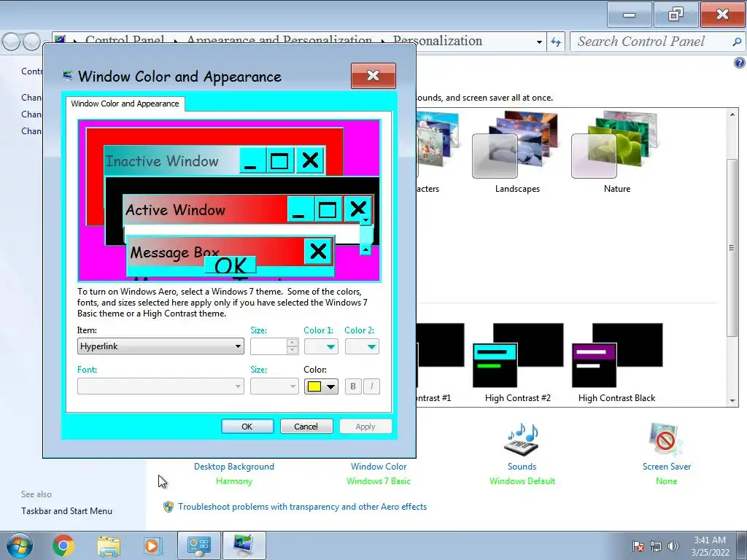
Task: Click Active Window title in the preview
Action: (x=175, y=210)
